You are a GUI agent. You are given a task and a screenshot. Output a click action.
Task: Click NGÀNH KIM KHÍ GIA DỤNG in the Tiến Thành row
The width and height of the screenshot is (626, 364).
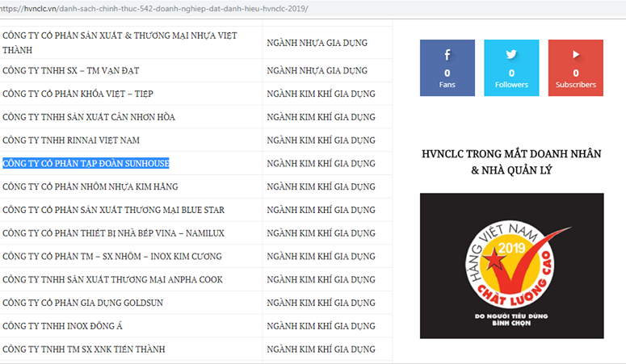tap(321, 349)
